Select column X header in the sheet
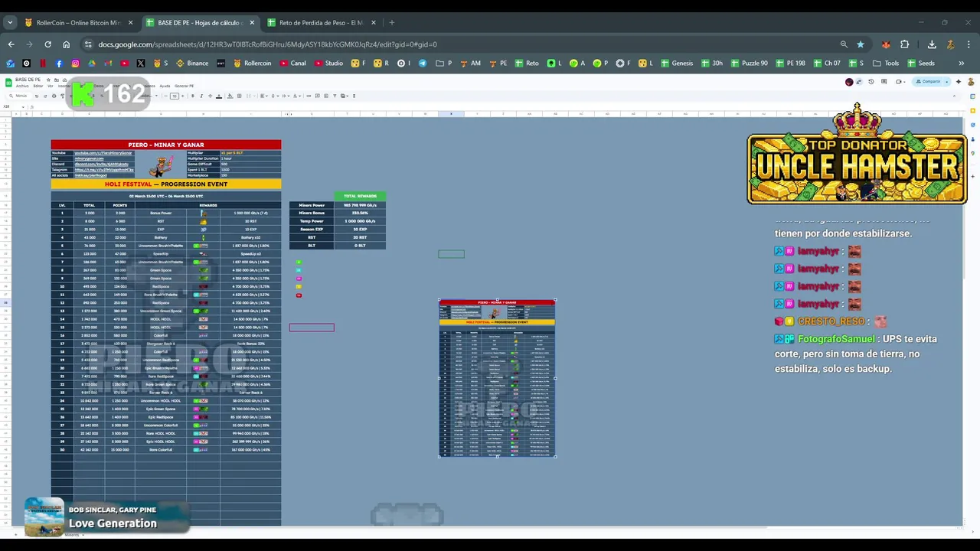This screenshot has height=551, width=980. [x=451, y=114]
